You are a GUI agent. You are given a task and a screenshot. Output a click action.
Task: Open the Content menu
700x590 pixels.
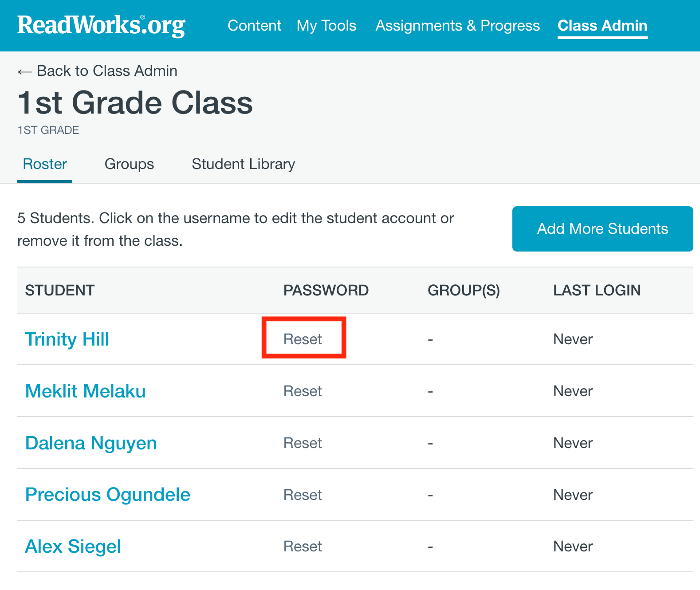pos(254,26)
